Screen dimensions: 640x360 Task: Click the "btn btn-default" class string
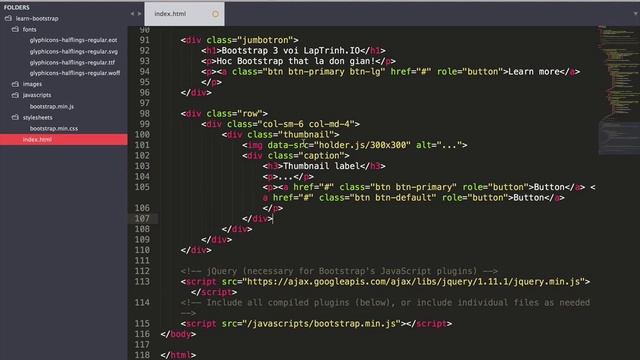click(x=395, y=198)
